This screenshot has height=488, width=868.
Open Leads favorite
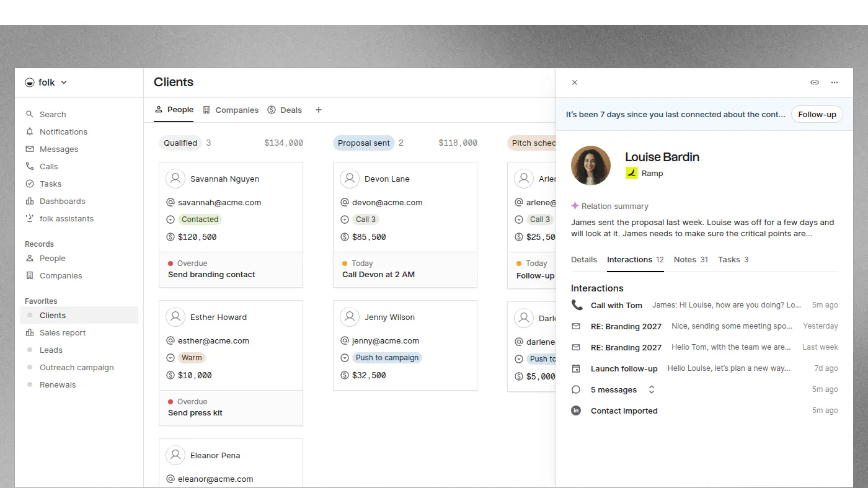coord(79,350)
